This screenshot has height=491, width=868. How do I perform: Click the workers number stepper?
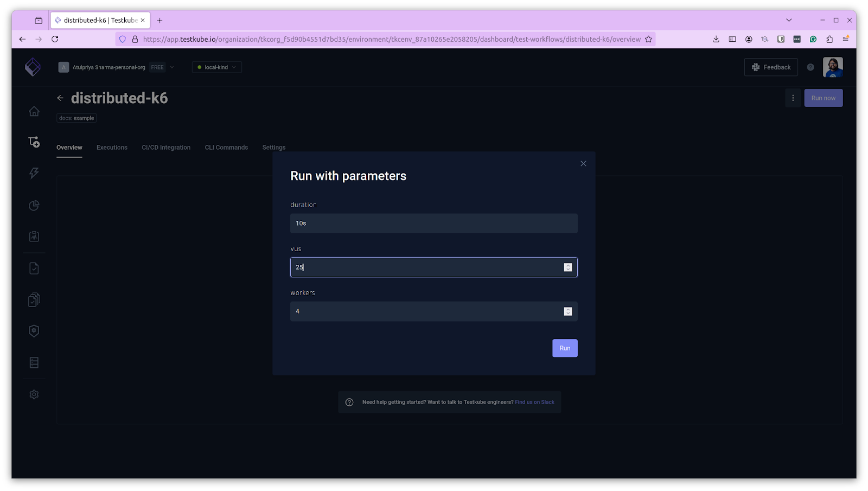[568, 311]
